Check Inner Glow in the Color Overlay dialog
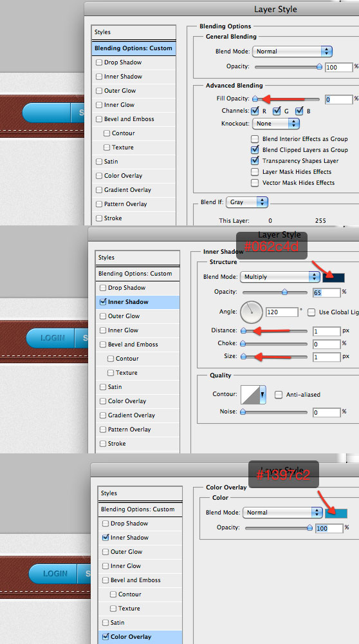The image size is (359, 644). tap(106, 566)
